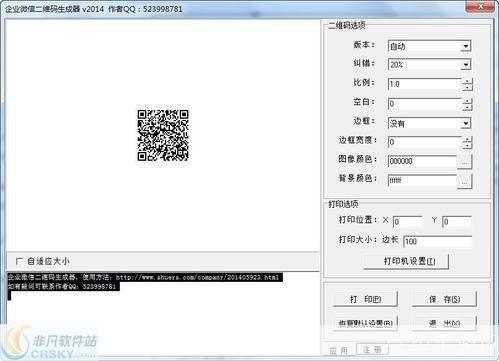Click the 空白 input field
Screen dimensions: 499x361
click(425, 104)
